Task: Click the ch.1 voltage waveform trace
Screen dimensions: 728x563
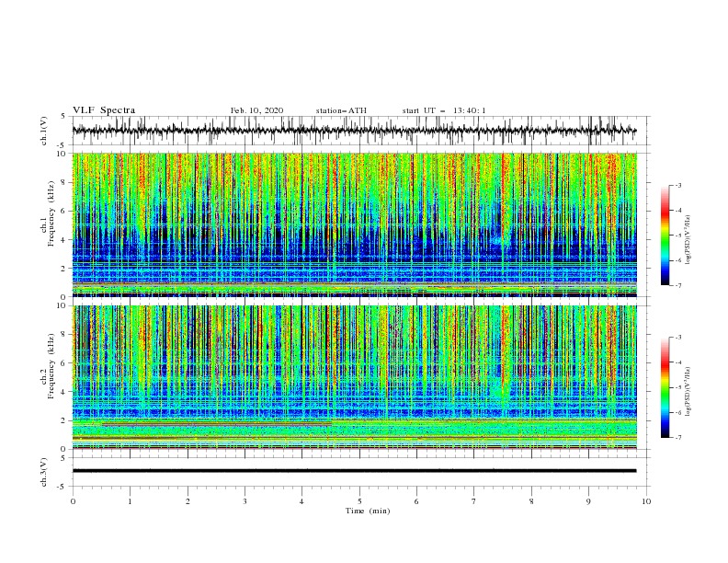Action: click(354, 131)
